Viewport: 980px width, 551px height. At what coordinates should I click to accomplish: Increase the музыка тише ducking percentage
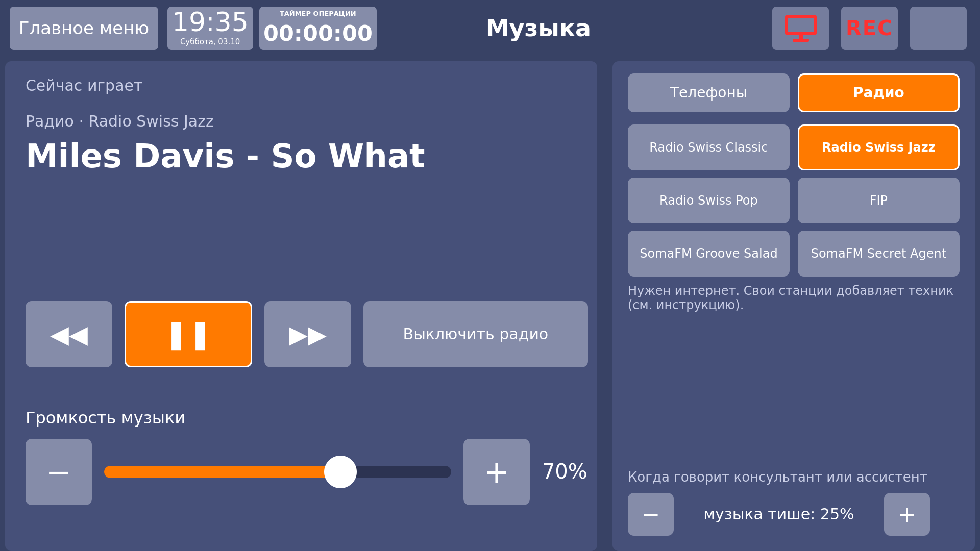(907, 514)
